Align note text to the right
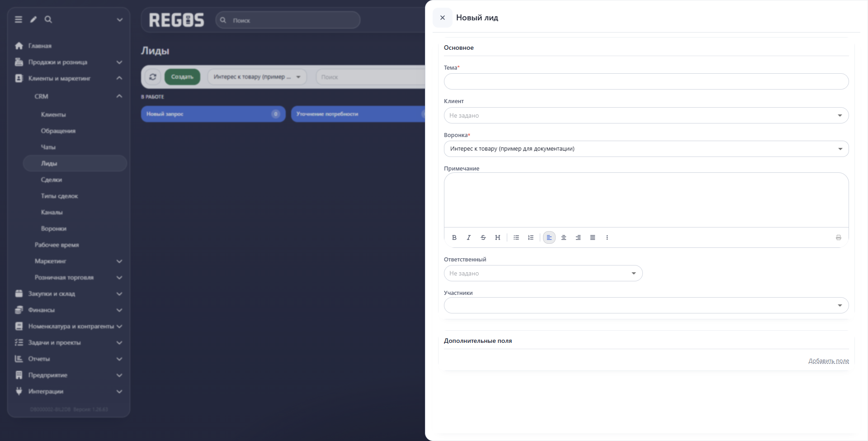This screenshot has width=868, height=441. pyautogui.click(x=578, y=237)
